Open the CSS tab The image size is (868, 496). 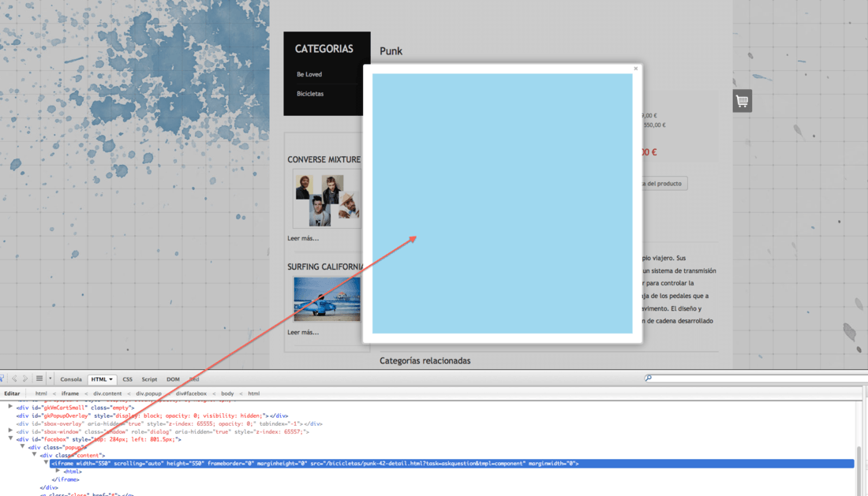pos(127,379)
